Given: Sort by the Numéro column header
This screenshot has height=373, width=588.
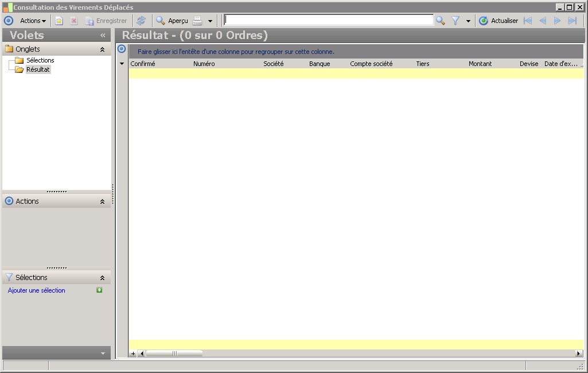Looking at the screenshot, I should [204, 64].
